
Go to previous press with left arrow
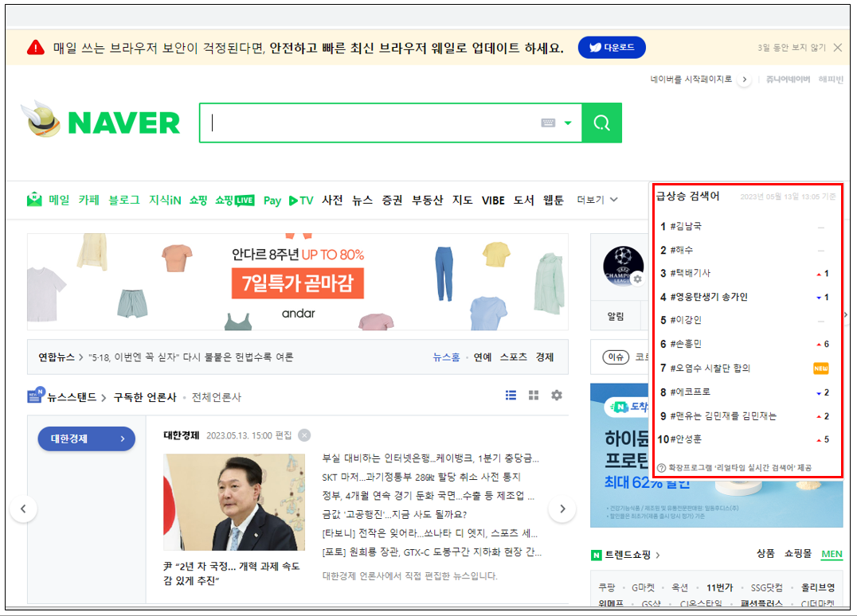click(x=24, y=509)
